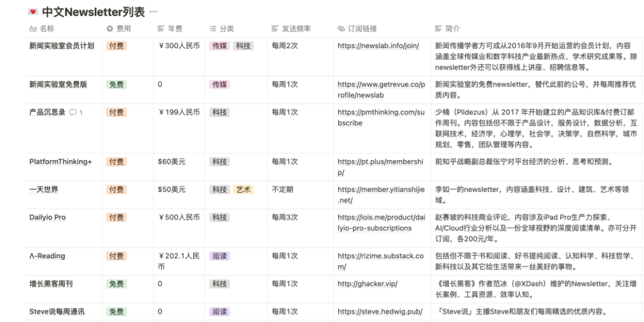
Task: Open the member.yitianshijie.net link
Action: coord(380,194)
